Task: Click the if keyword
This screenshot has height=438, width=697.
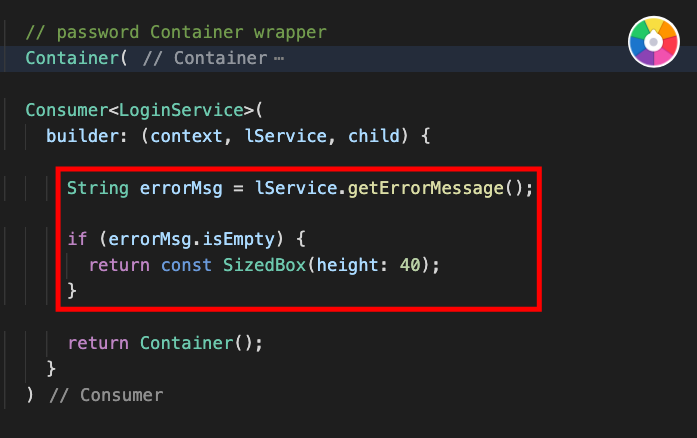Action: pos(77,239)
